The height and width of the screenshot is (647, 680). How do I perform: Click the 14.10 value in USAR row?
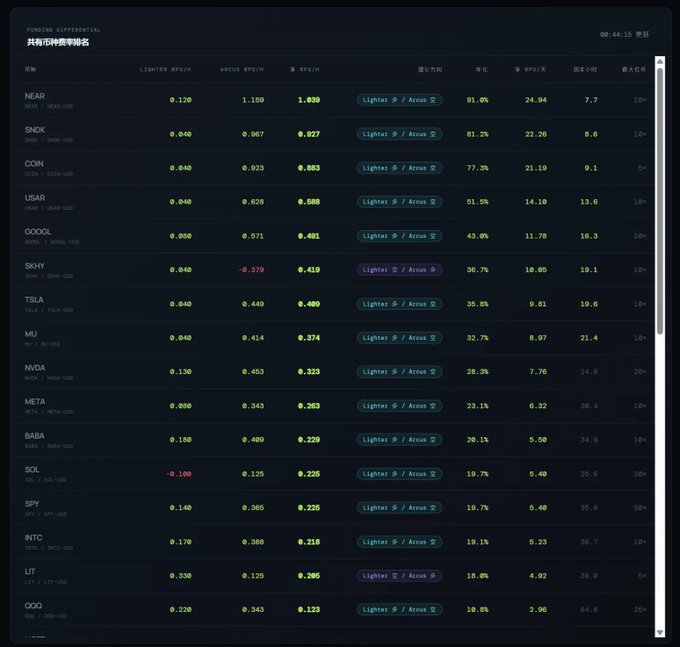click(536, 202)
